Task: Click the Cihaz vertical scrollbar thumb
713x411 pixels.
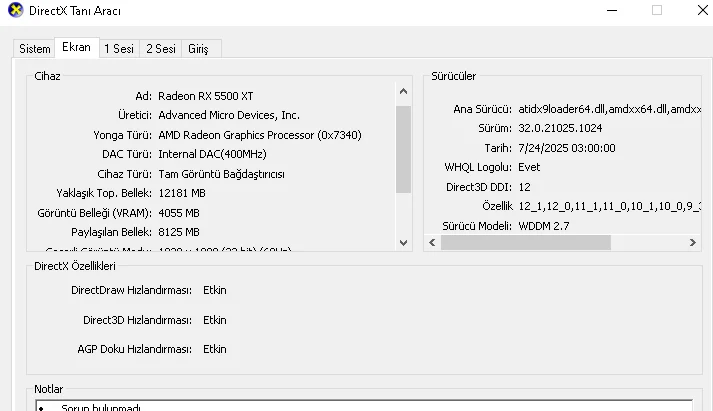Action: [x=403, y=148]
